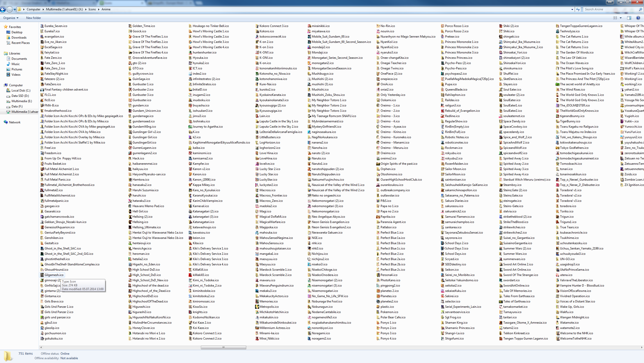Open the Help question mark icon
644x363 pixels.
tap(638, 18)
